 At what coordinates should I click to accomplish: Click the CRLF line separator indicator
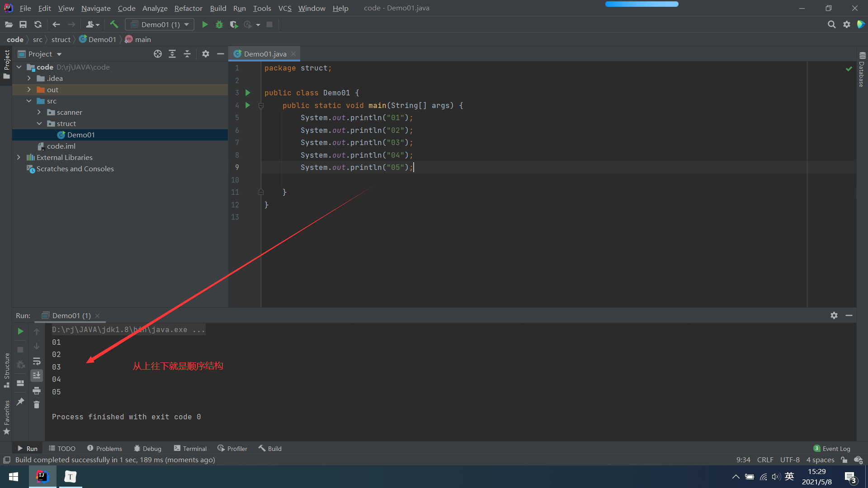coord(765,460)
